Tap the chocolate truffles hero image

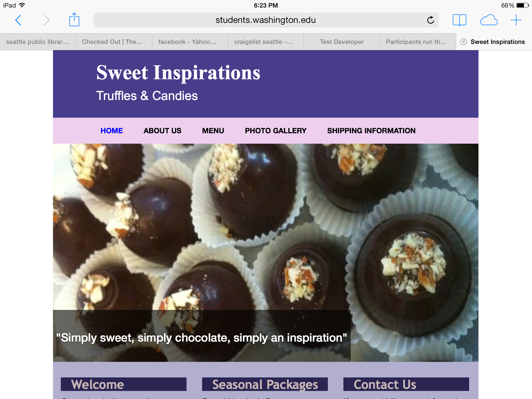pyautogui.click(x=266, y=252)
